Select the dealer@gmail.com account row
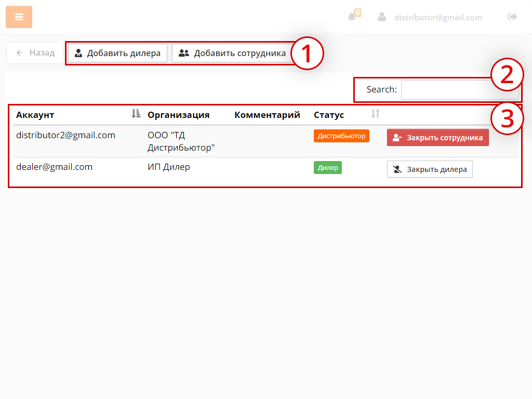532x399 pixels. point(54,167)
